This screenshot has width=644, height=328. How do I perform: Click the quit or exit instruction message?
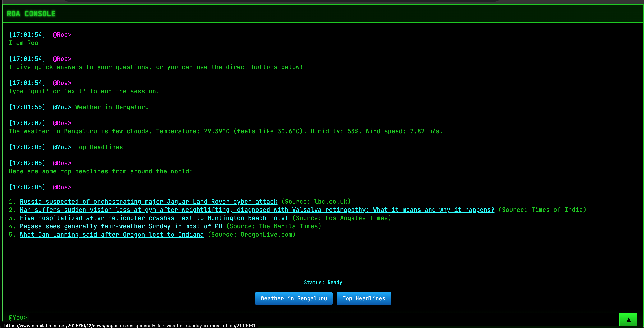pyautogui.click(x=84, y=91)
